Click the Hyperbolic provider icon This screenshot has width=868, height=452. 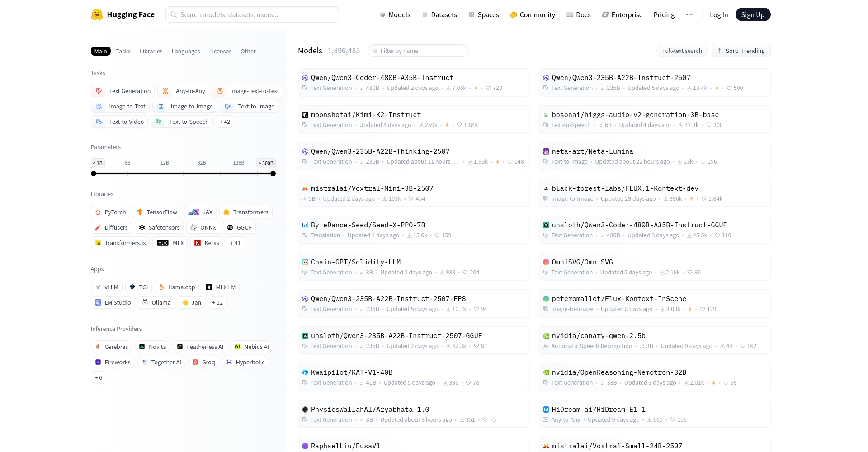point(229,362)
